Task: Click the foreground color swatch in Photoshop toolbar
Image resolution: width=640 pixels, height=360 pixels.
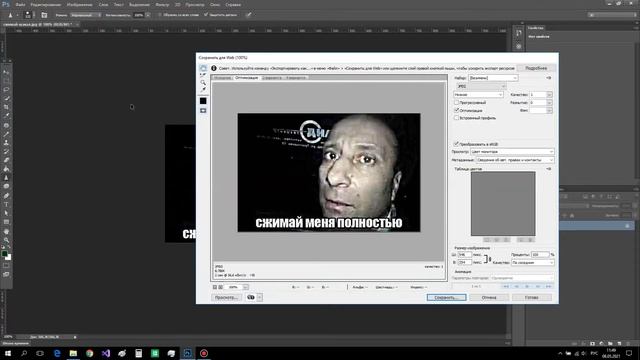Action: pos(4,254)
